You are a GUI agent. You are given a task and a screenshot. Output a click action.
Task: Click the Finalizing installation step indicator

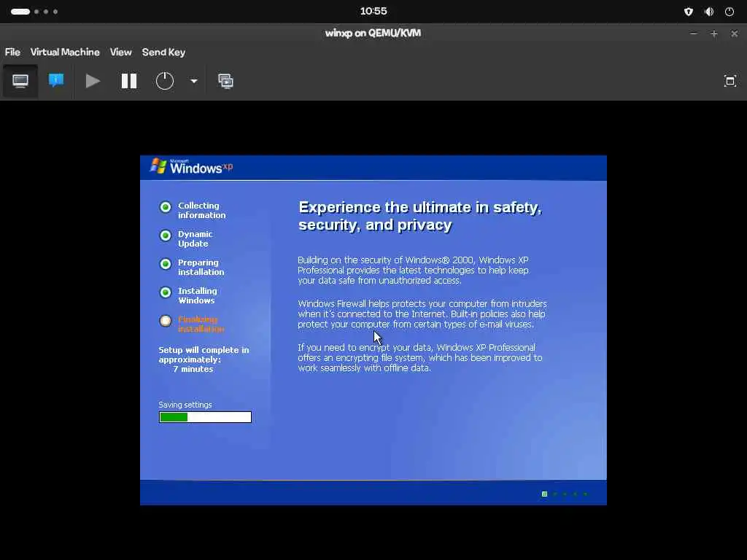click(166, 321)
